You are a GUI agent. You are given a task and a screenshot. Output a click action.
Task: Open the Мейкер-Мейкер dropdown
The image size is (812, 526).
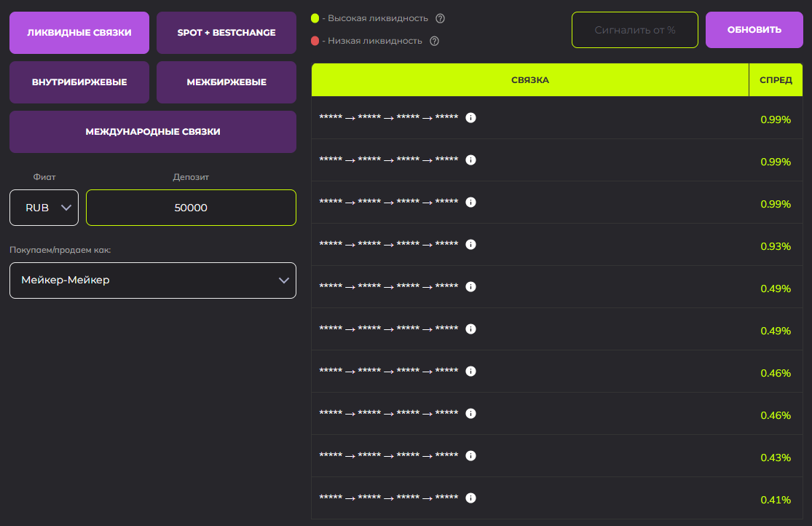click(x=153, y=280)
